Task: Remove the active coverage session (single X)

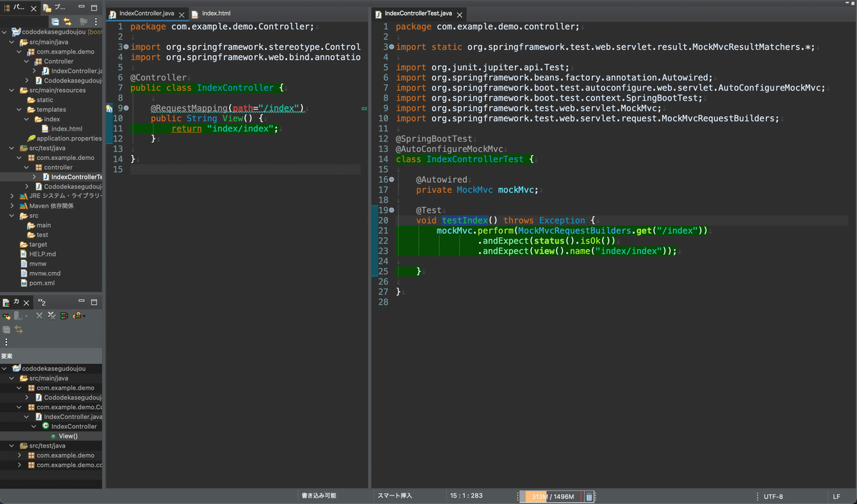Action: [40, 316]
